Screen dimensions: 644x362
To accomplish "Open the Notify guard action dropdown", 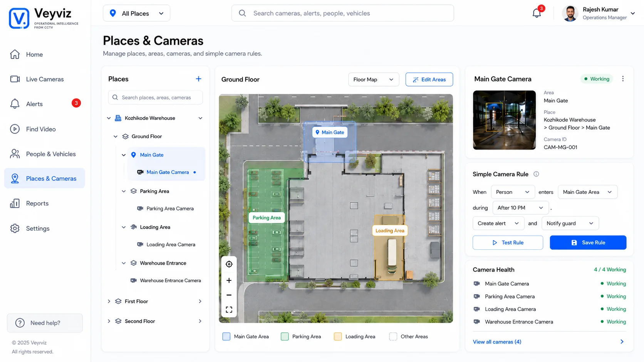I will pyautogui.click(x=570, y=224).
